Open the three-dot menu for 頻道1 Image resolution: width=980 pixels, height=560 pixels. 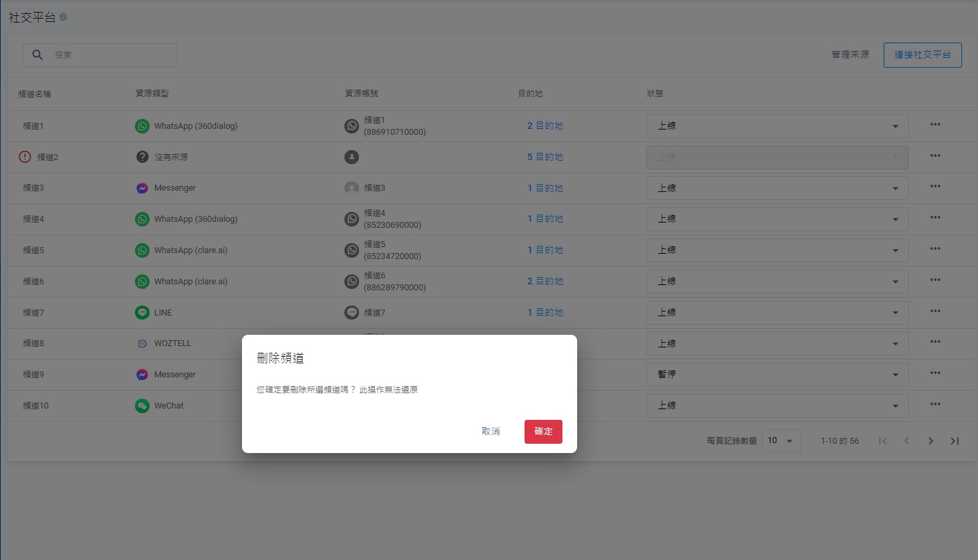935,124
